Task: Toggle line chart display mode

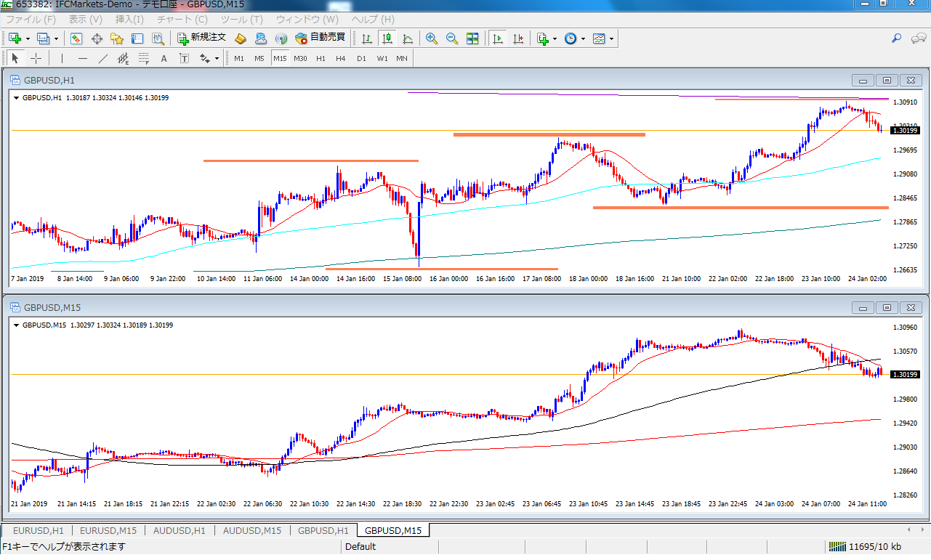Action: pyautogui.click(x=408, y=38)
